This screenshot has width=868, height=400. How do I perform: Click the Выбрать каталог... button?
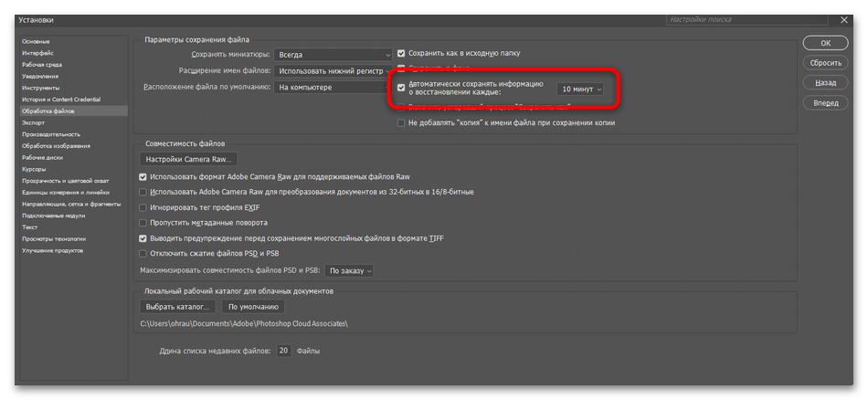click(x=178, y=307)
